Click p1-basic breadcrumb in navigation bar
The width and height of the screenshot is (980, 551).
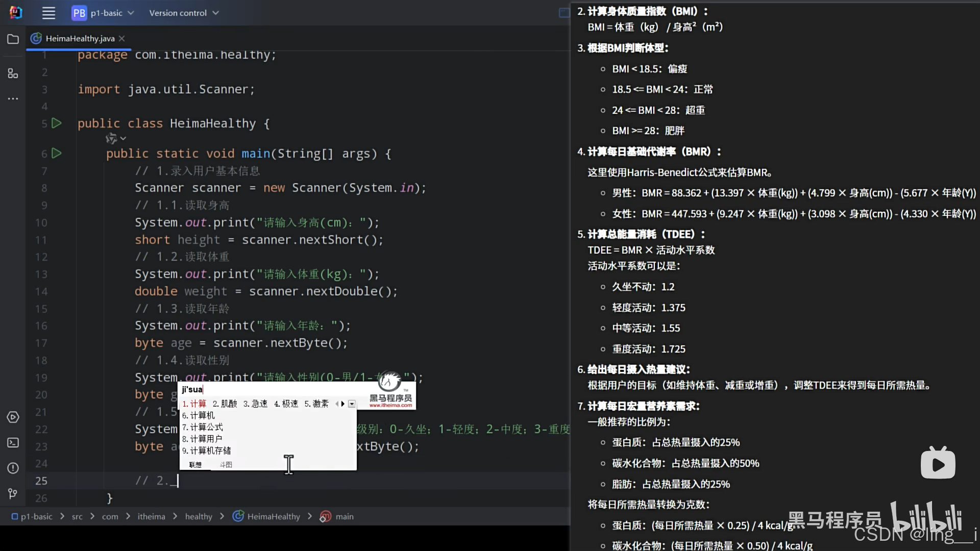(32, 516)
